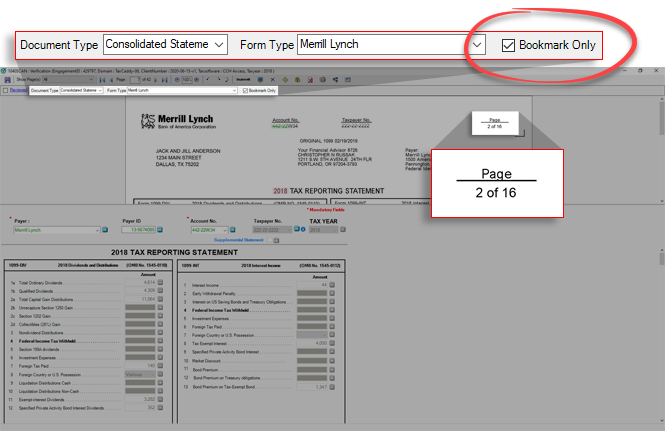Click the Payer ID input field

tap(138, 230)
